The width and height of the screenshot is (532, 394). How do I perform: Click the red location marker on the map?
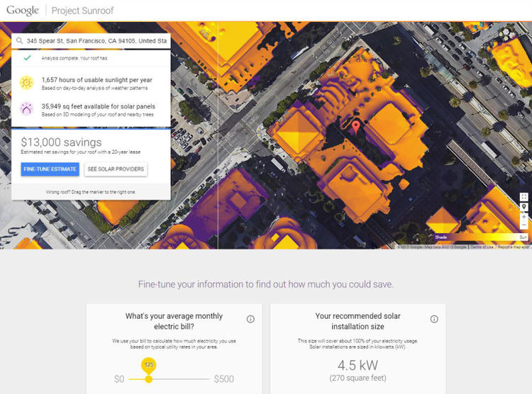(356, 128)
